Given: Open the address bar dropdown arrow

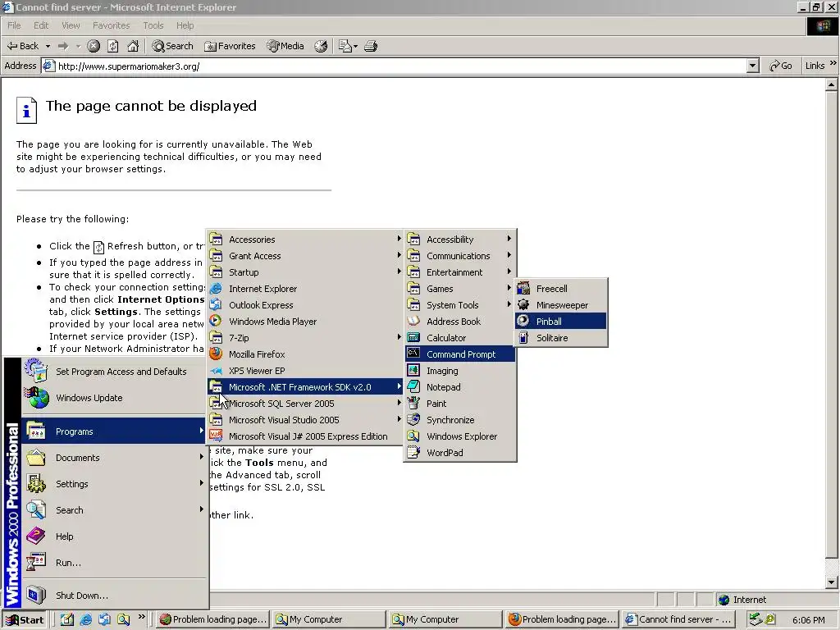Looking at the screenshot, I should [753, 66].
